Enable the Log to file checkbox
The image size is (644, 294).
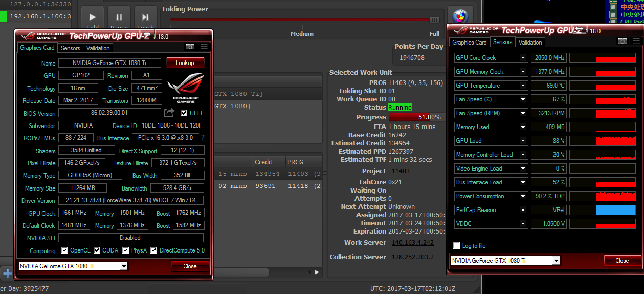pos(457,246)
